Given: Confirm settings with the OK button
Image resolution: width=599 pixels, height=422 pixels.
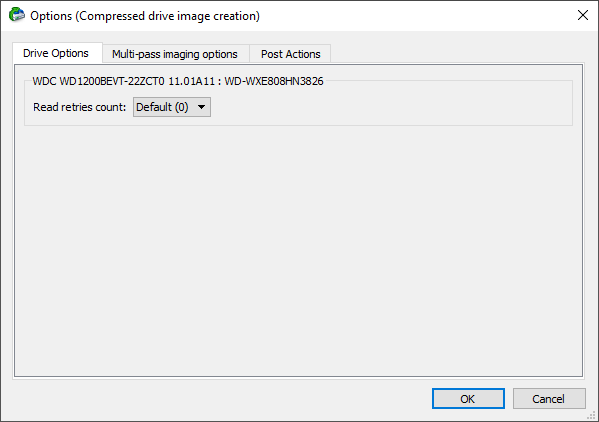Looking at the screenshot, I should coord(468,399).
